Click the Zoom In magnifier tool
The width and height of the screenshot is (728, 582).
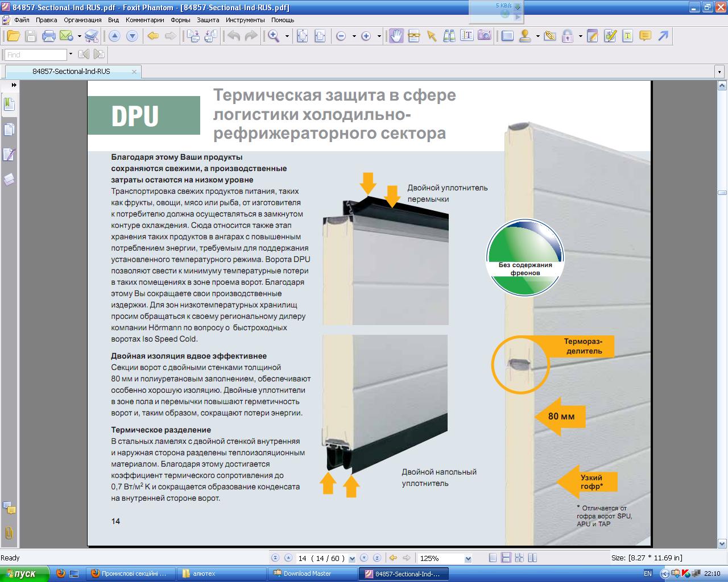click(274, 36)
